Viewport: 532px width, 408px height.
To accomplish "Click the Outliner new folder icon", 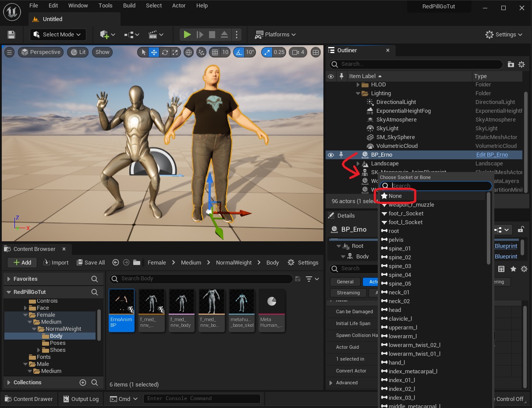I will point(511,64).
